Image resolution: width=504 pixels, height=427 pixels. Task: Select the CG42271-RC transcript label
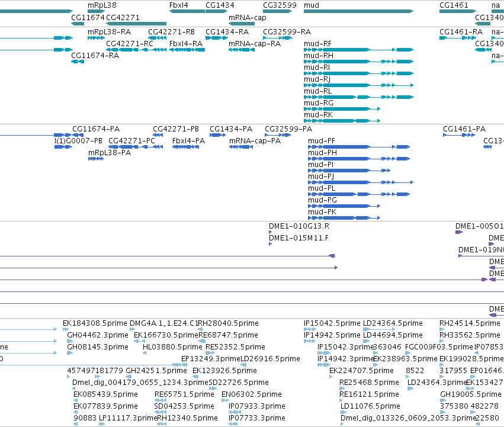pyautogui.click(x=130, y=43)
